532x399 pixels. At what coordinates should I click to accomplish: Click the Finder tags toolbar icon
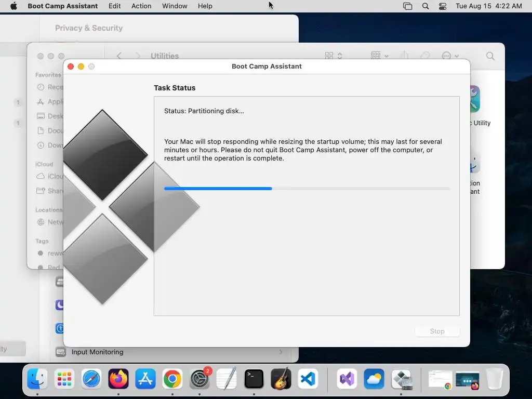click(x=425, y=56)
